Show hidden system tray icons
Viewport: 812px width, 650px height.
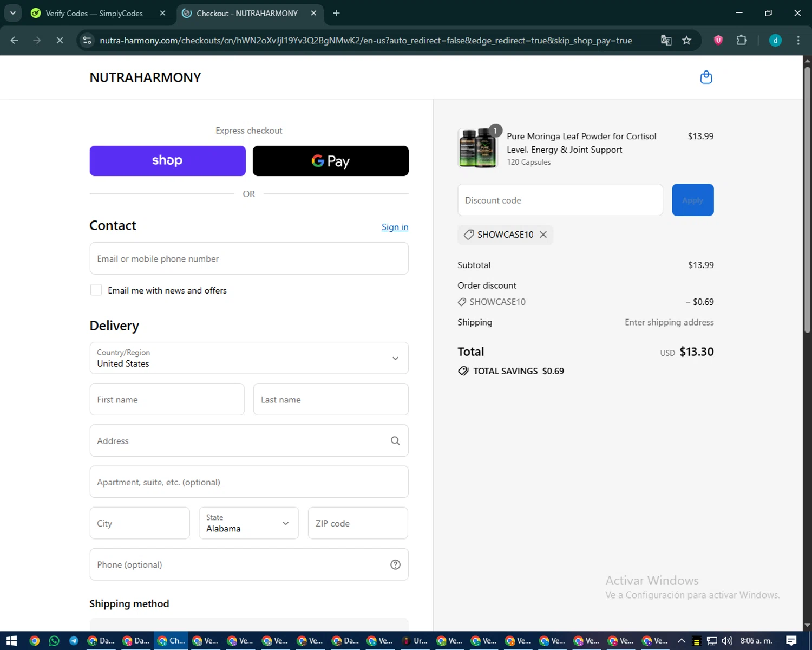[682, 641]
